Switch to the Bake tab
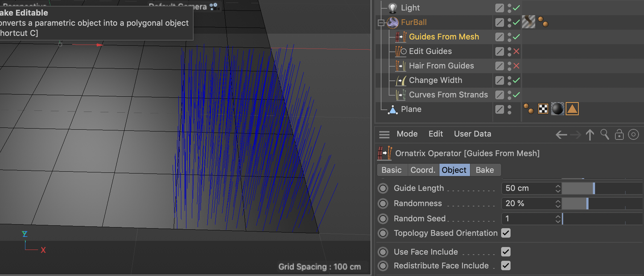 pyautogui.click(x=484, y=170)
